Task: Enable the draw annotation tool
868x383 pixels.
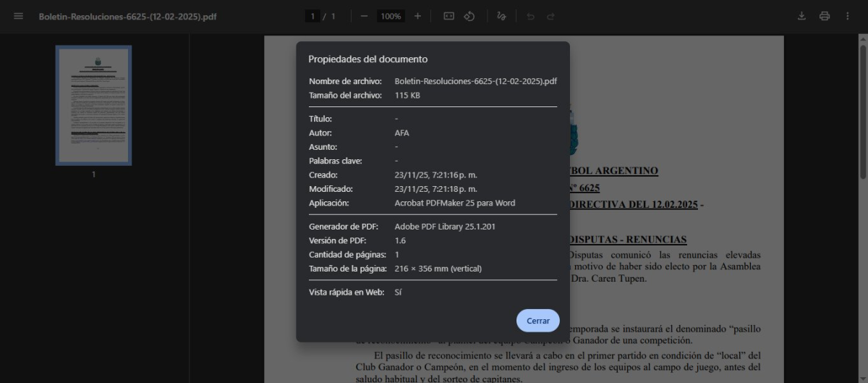Action: click(x=501, y=16)
